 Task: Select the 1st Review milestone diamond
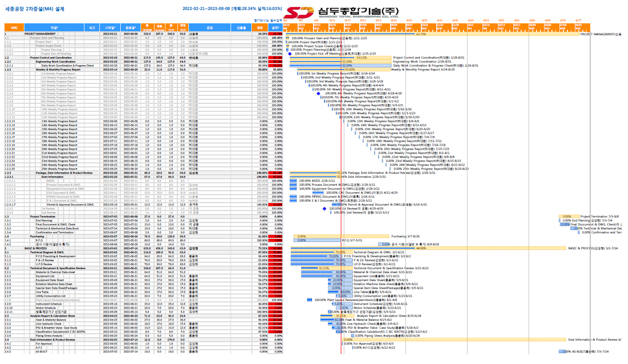[324, 209]
